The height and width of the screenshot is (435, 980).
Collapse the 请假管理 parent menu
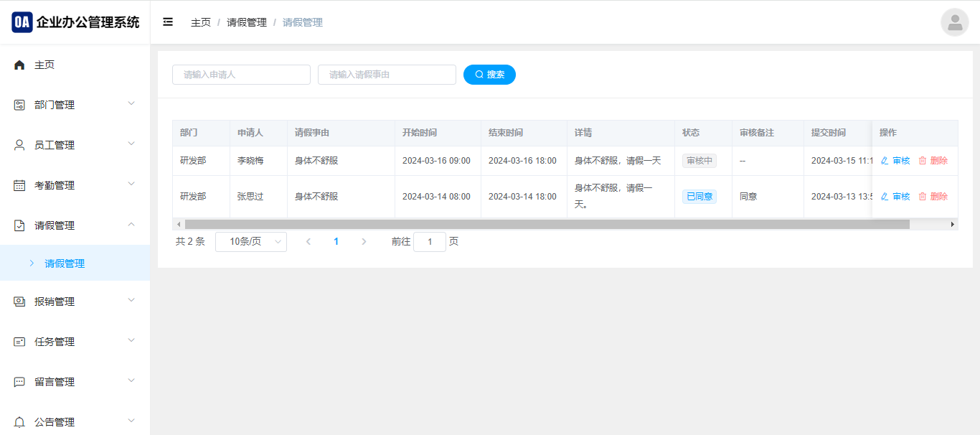point(131,225)
